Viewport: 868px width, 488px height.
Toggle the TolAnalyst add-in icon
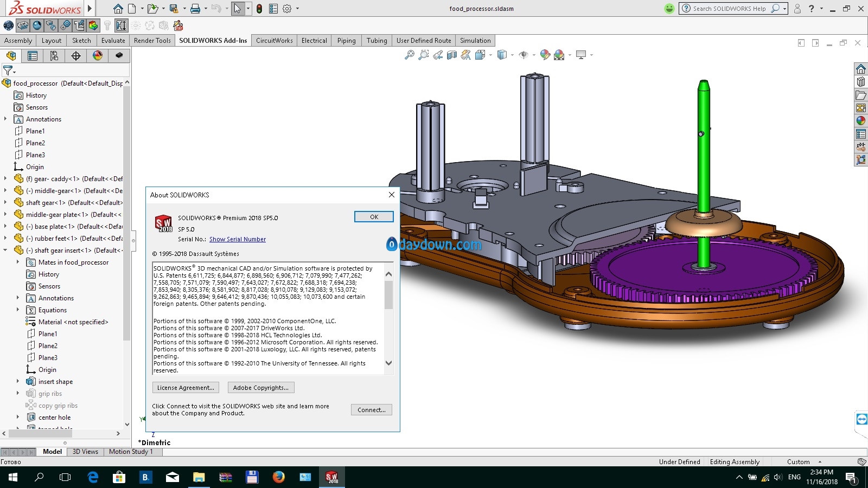point(122,25)
